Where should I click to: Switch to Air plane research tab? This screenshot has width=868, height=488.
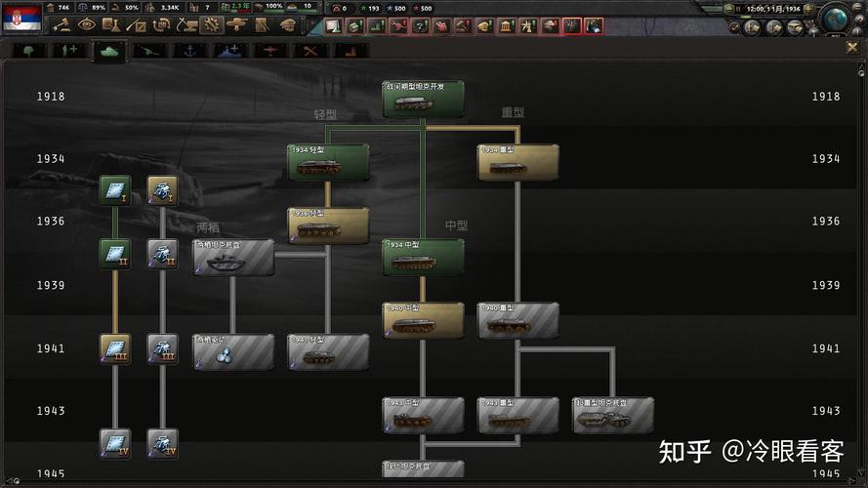click(270, 51)
